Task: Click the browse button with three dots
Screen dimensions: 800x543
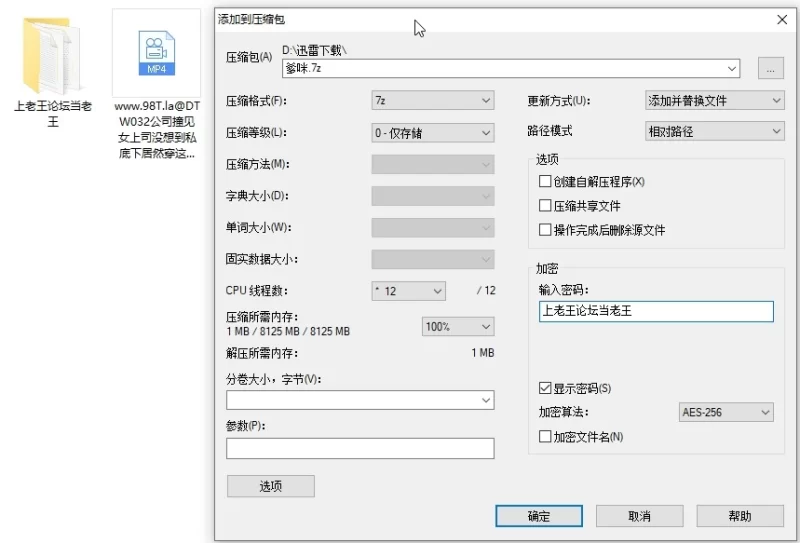Action: click(x=770, y=69)
